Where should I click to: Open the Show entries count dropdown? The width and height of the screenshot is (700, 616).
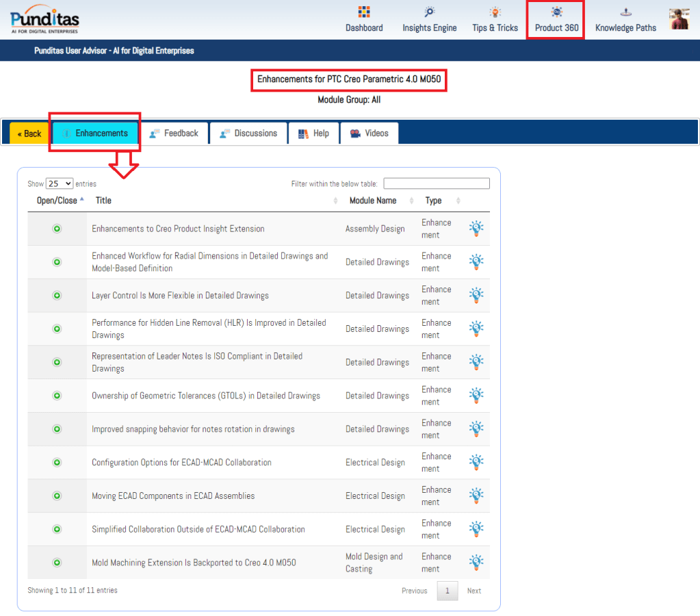point(60,183)
